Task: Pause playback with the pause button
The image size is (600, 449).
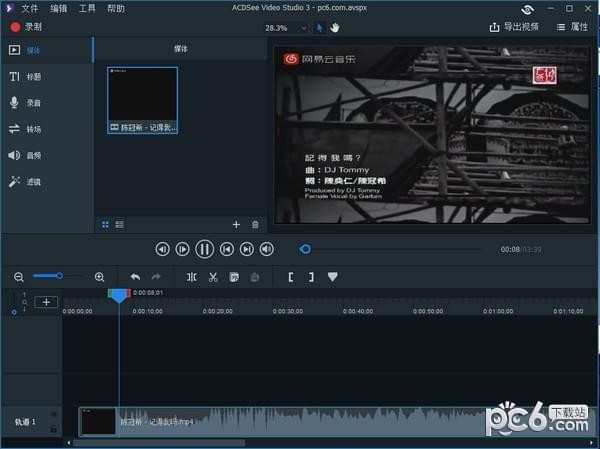Action: click(x=204, y=250)
